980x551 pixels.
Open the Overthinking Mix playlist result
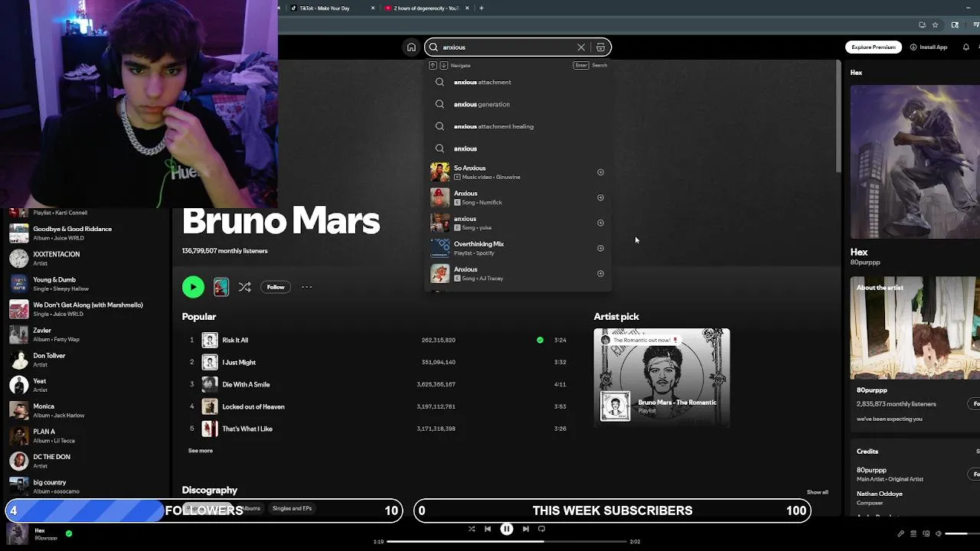pyautogui.click(x=518, y=248)
